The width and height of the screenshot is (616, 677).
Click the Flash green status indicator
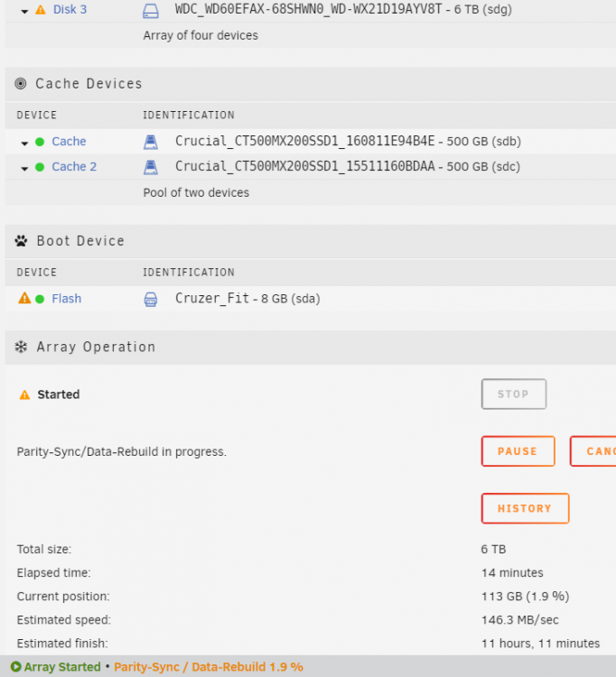[x=40, y=299]
